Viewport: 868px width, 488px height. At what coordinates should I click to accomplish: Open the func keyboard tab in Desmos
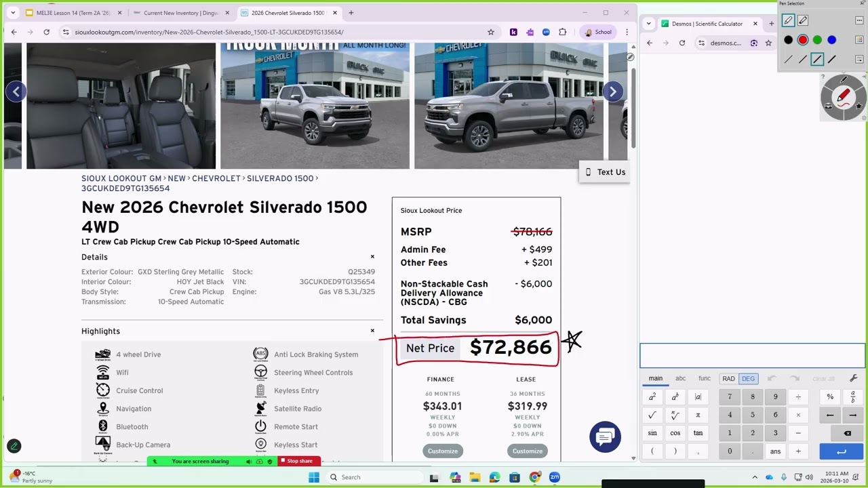click(705, 379)
